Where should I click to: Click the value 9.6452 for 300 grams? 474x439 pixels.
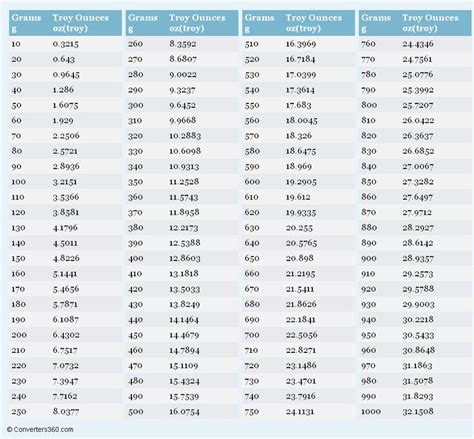tap(182, 105)
